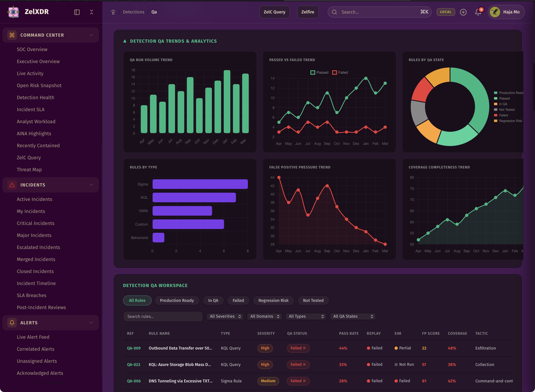This screenshot has width=535, height=392.
Task: Click the ZelC Query button in top bar
Action: click(x=274, y=12)
